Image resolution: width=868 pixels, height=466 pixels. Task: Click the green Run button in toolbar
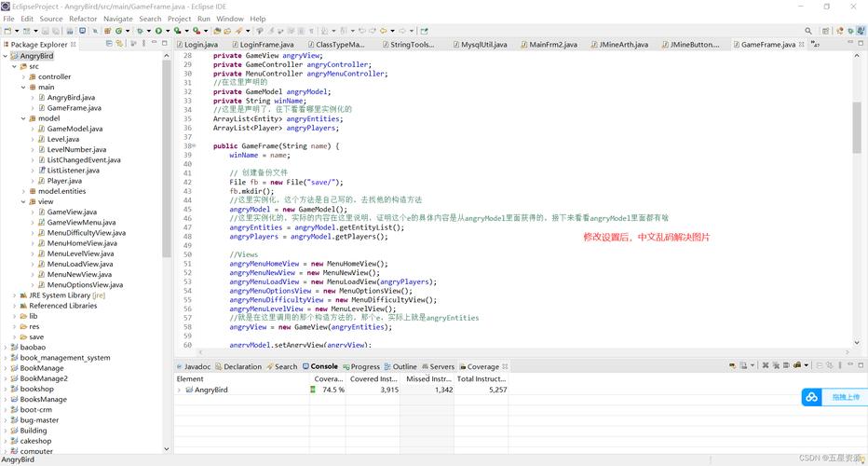click(158, 31)
